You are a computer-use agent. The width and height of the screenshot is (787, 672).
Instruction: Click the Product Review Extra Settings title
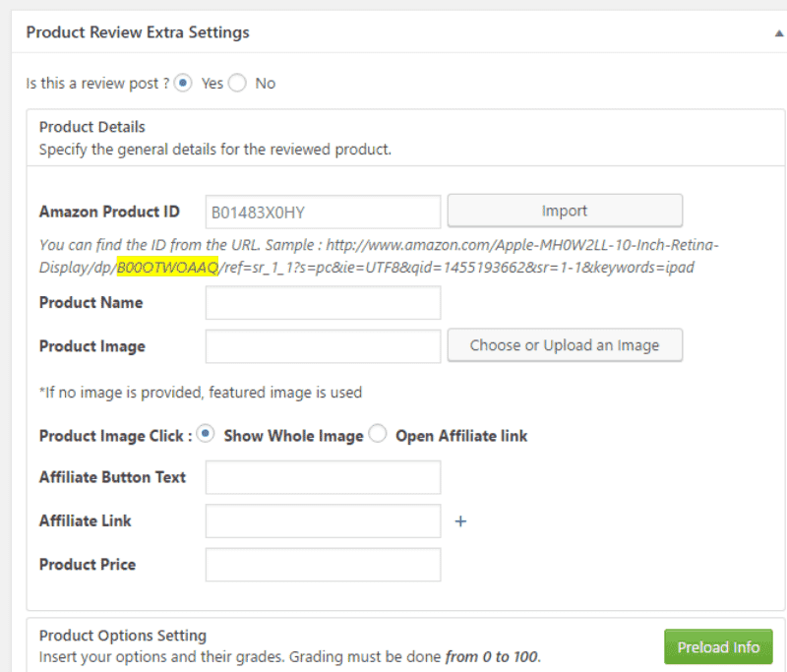point(138,32)
